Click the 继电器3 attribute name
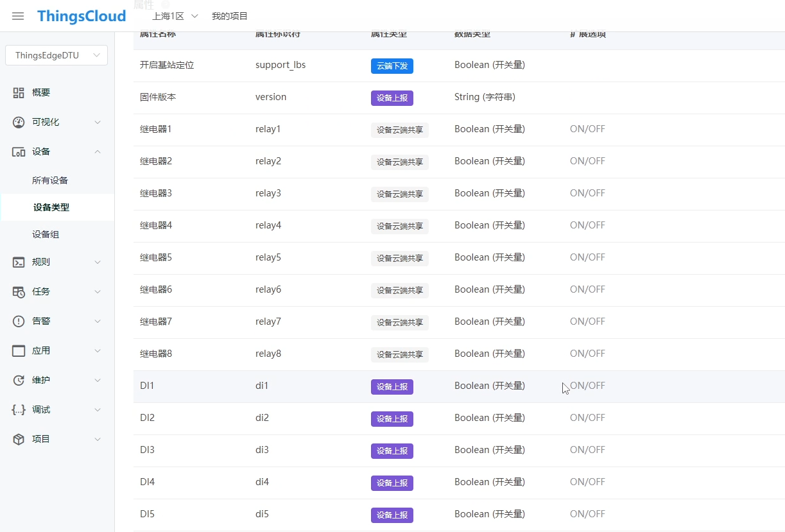This screenshot has height=532, width=785. coord(156,193)
